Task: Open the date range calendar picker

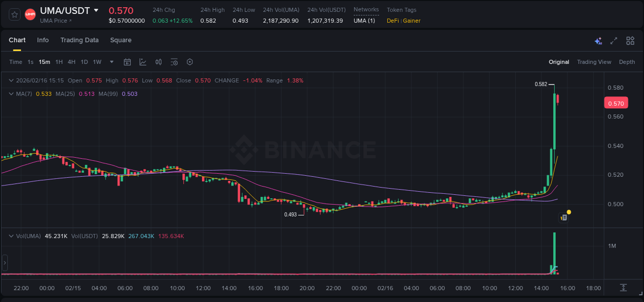Action: click(x=127, y=62)
